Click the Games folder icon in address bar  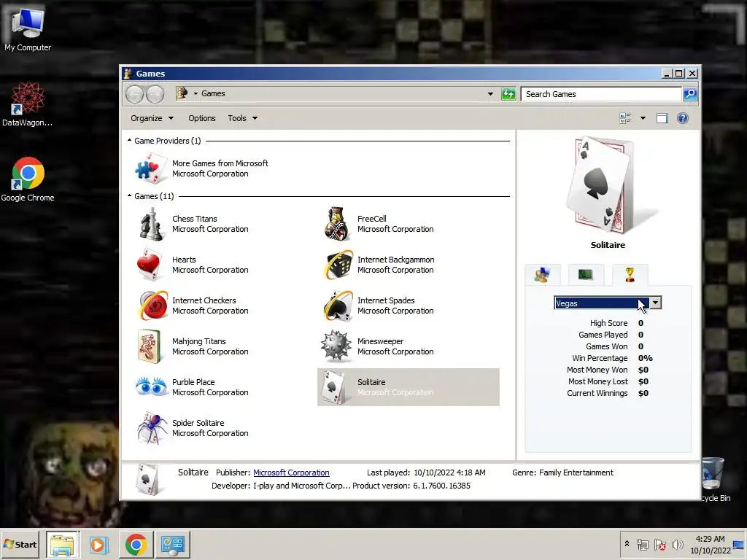coord(182,93)
